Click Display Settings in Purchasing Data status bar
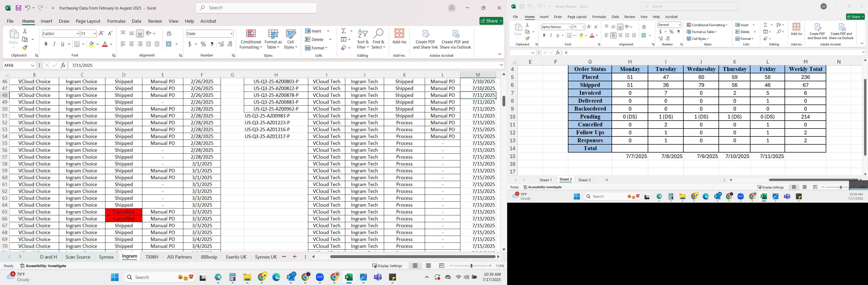The height and width of the screenshot is (285, 868). (387, 266)
